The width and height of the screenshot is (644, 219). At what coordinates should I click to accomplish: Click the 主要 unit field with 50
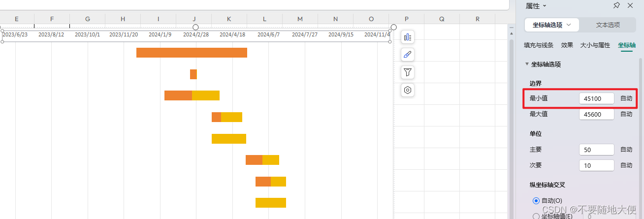pos(597,150)
